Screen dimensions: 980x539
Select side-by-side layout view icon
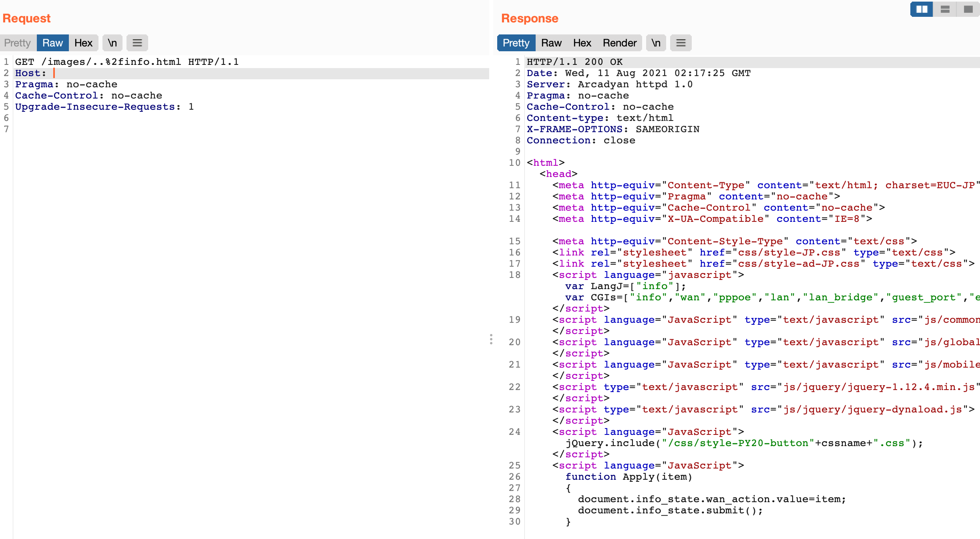pos(922,9)
